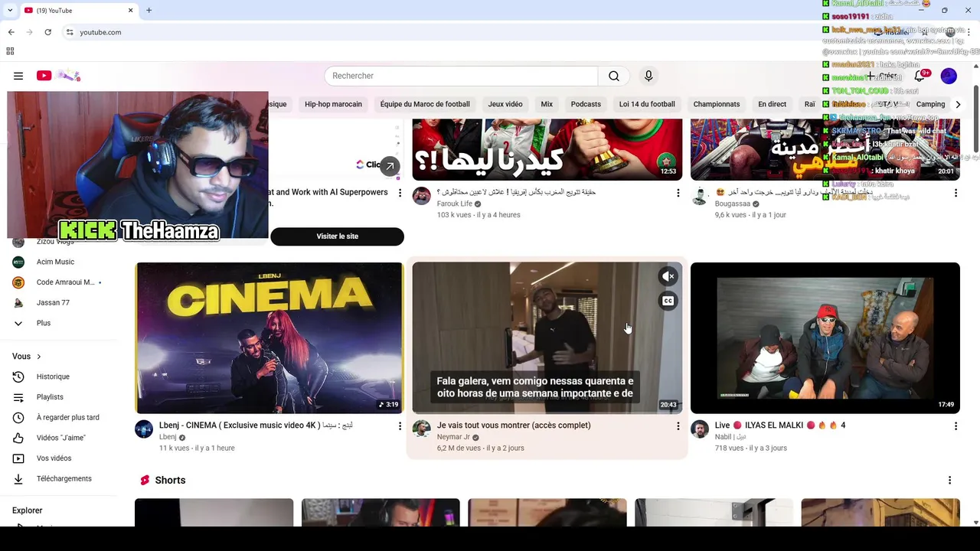
Task: Open options for Live ILYAS EL MALKI video
Action: pyautogui.click(x=955, y=425)
